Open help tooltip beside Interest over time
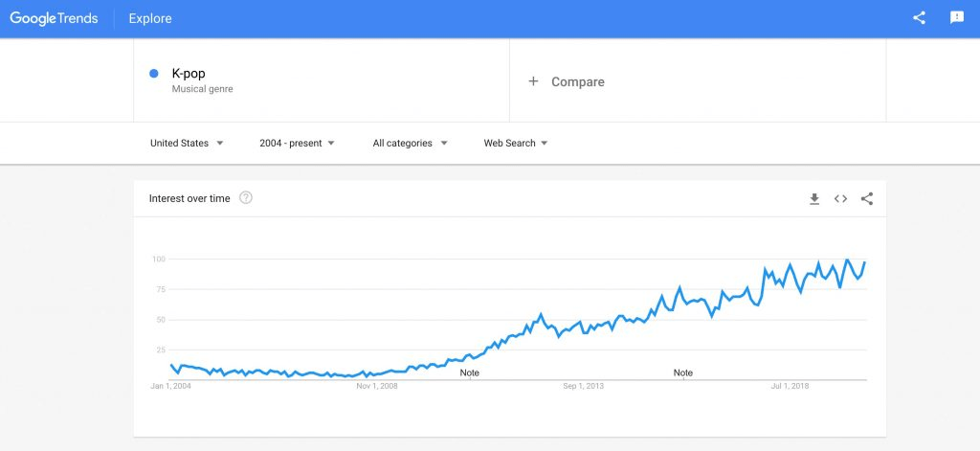 click(x=246, y=198)
